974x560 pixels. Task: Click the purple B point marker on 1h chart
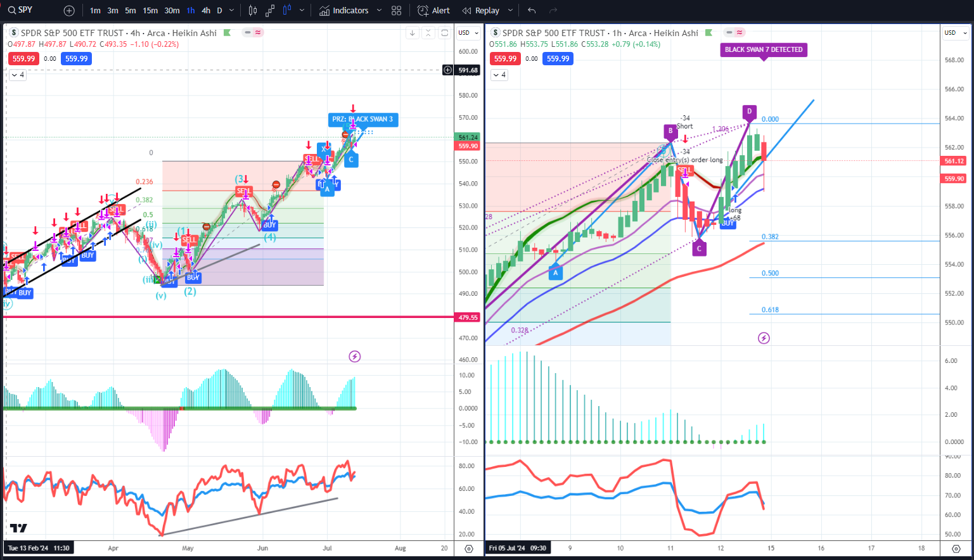[670, 132]
